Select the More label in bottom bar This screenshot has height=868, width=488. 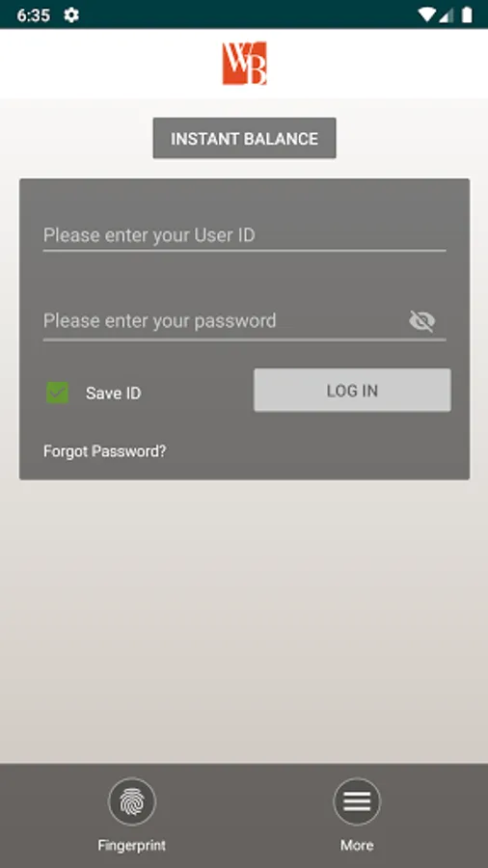tap(357, 845)
